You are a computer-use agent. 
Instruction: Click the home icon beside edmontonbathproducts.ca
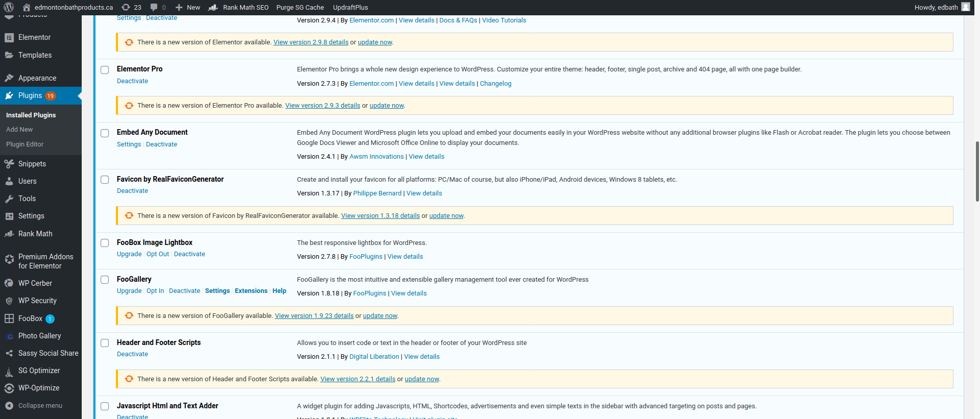[27, 7]
